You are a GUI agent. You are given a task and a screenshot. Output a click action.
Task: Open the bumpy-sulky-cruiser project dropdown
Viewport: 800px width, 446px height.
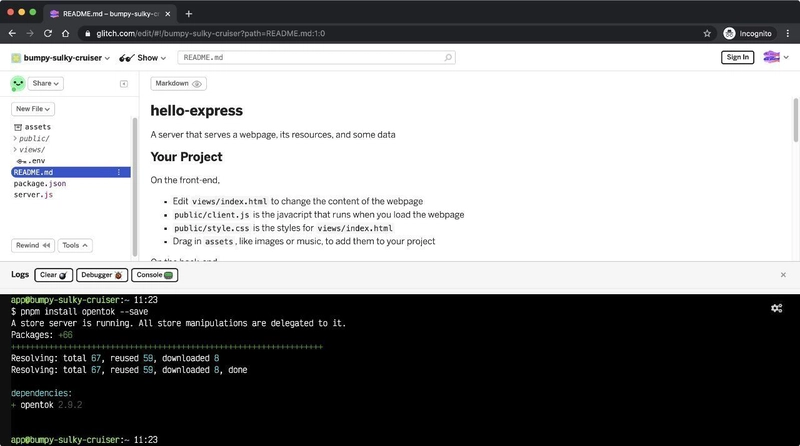coord(61,58)
